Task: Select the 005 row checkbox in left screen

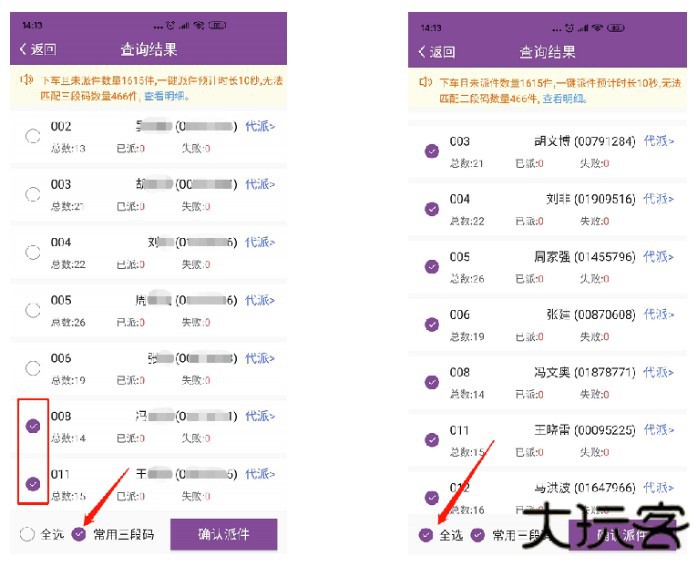Action: click(x=33, y=310)
